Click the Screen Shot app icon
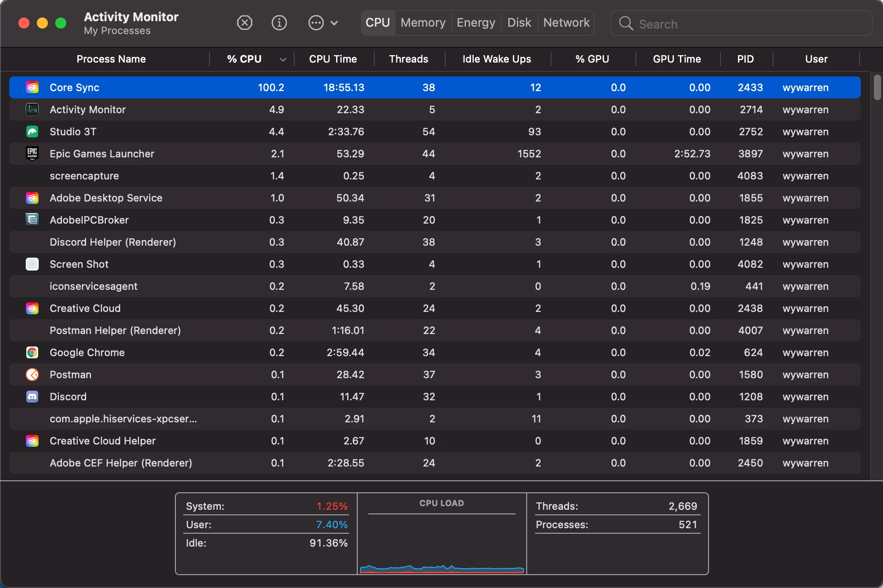This screenshot has height=588, width=883. coord(32,264)
